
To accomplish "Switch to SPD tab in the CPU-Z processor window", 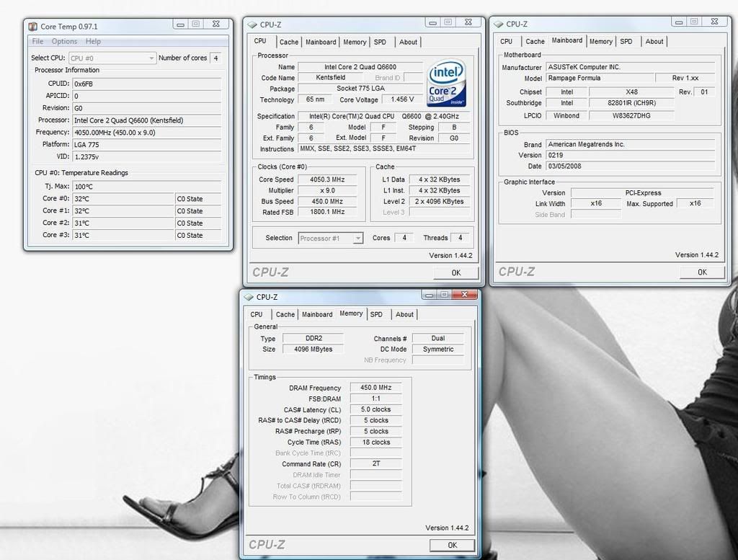I will point(380,42).
